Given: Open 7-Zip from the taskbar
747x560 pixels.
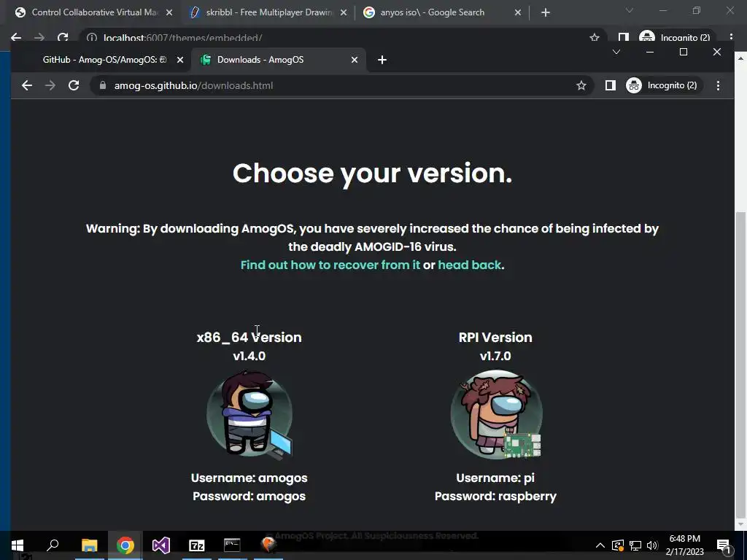Looking at the screenshot, I should (x=197, y=545).
